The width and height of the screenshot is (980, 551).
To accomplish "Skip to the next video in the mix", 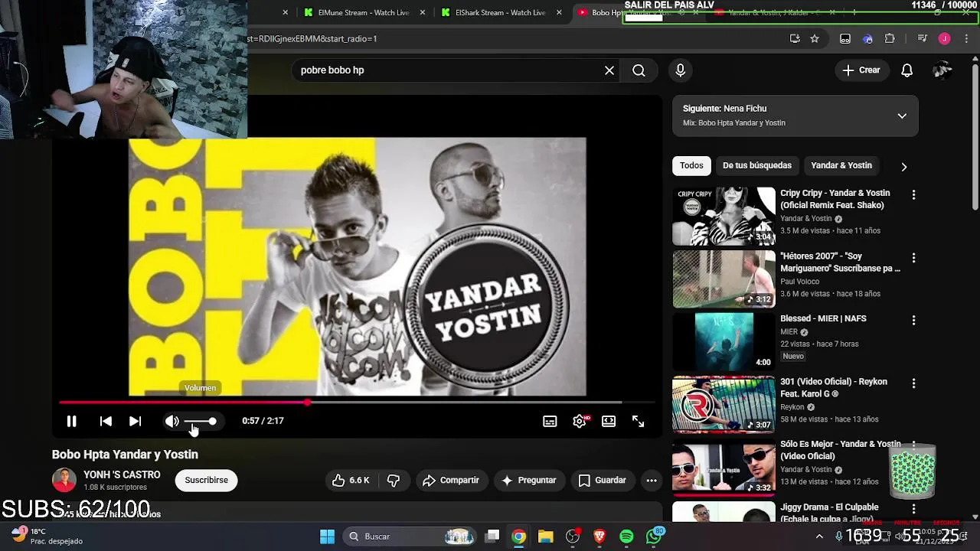I will pyautogui.click(x=135, y=421).
